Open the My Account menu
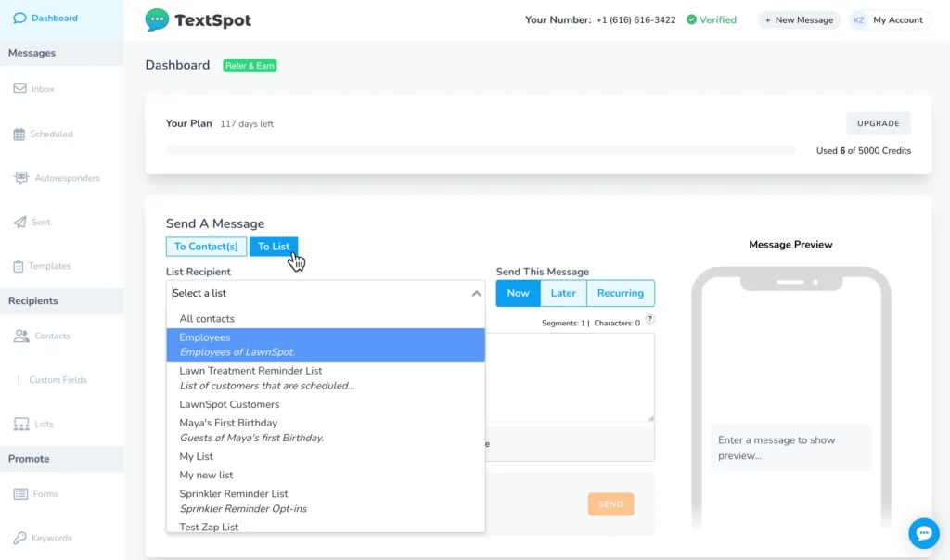 pyautogui.click(x=890, y=20)
